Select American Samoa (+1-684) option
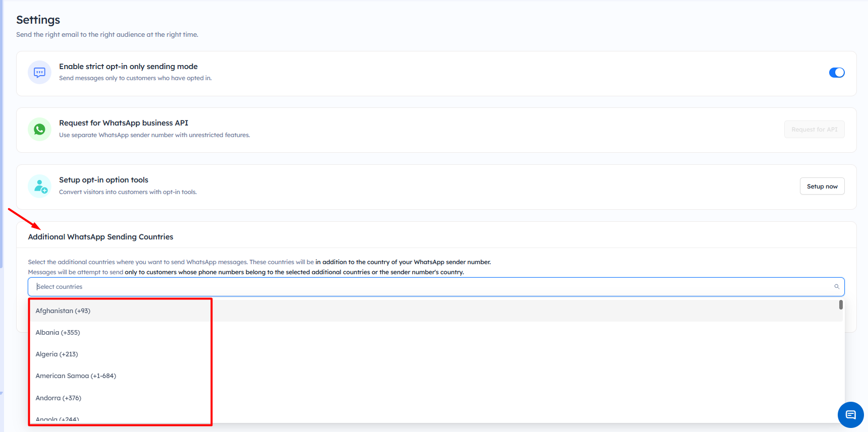This screenshot has width=868, height=432. point(76,376)
